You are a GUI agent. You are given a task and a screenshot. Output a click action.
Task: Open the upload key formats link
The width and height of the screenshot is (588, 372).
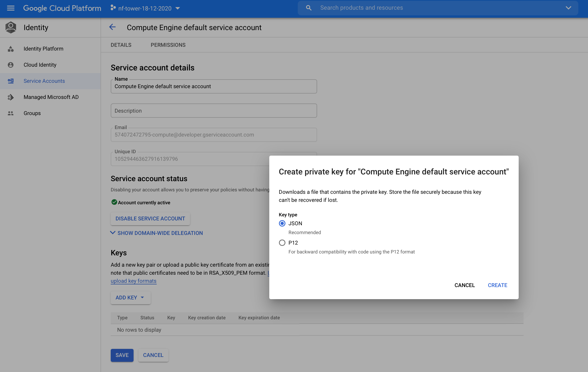point(134,281)
